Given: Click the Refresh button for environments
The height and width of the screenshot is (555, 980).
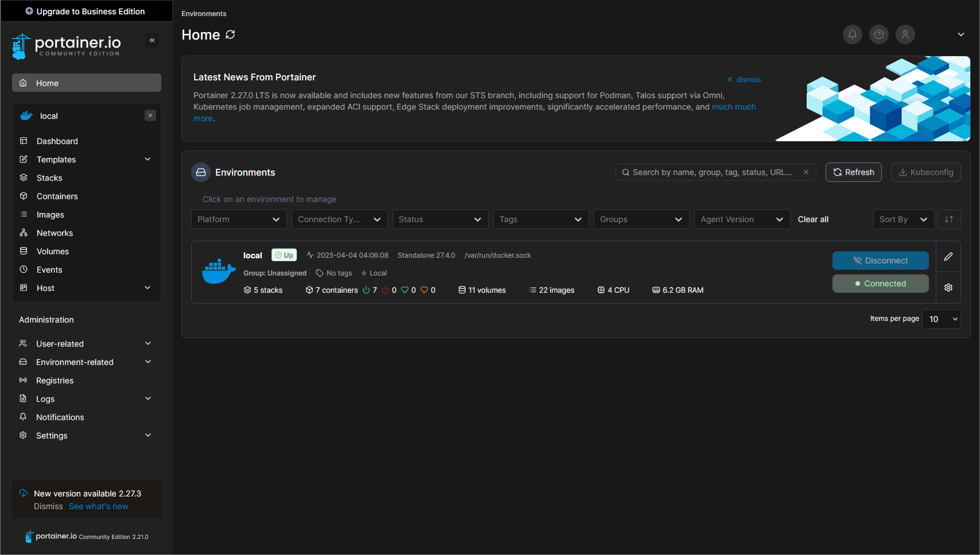Looking at the screenshot, I should 854,172.
